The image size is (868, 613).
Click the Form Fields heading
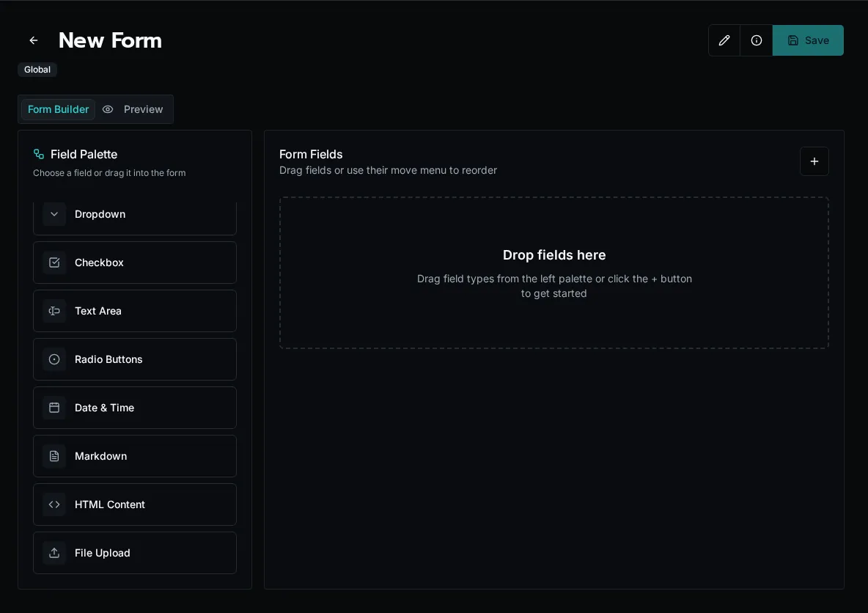point(311,155)
